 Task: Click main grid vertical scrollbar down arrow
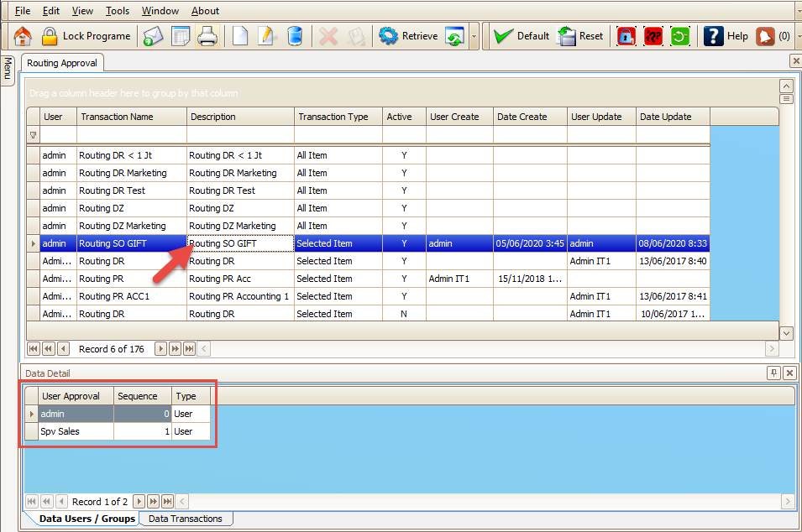tap(786, 333)
